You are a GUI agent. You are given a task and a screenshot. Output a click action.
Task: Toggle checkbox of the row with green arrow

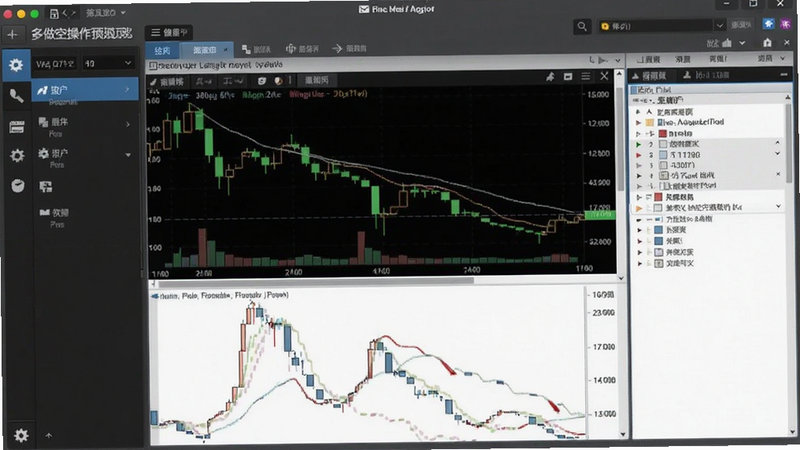(x=663, y=144)
